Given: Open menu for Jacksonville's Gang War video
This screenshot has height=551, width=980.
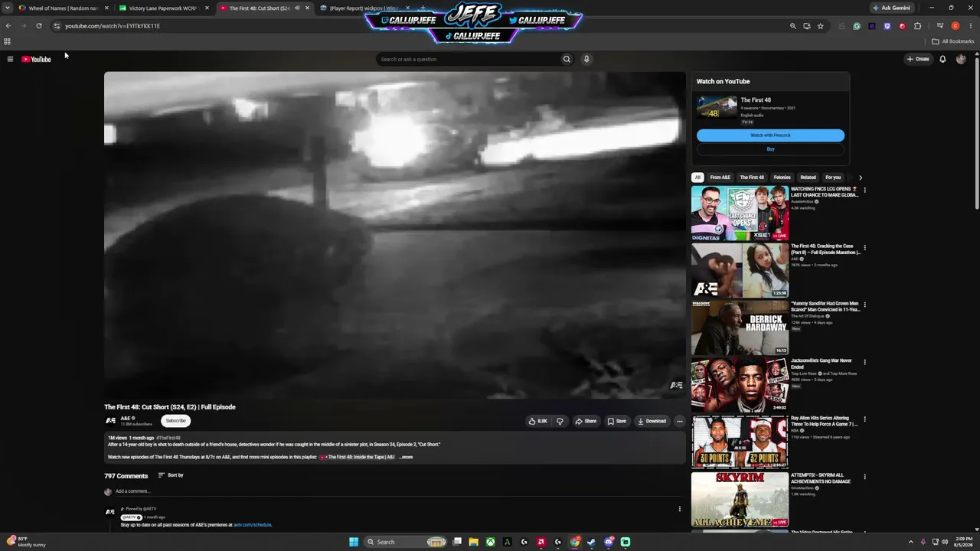Looking at the screenshot, I should 864,361.
